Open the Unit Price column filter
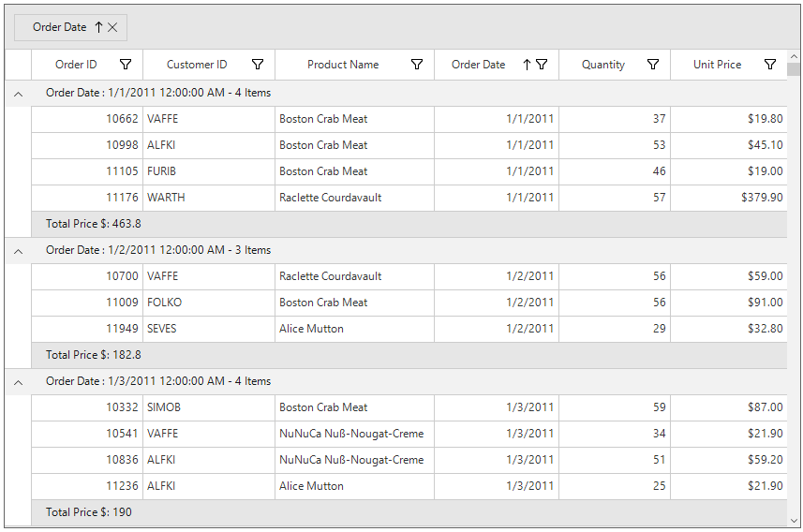Viewport: 803px width, 532px height. (769, 65)
